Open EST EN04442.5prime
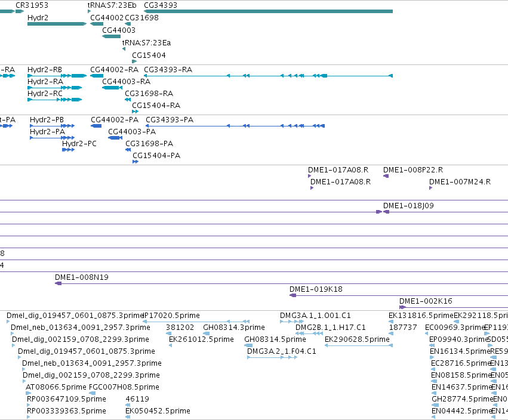Screen dimensions: 508x420 (433, 418)
